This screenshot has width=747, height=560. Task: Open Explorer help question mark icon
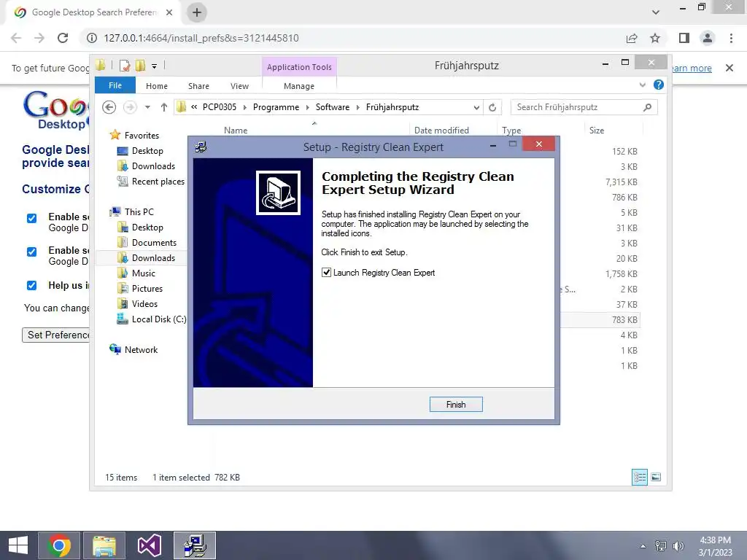click(x=659, y=85)
